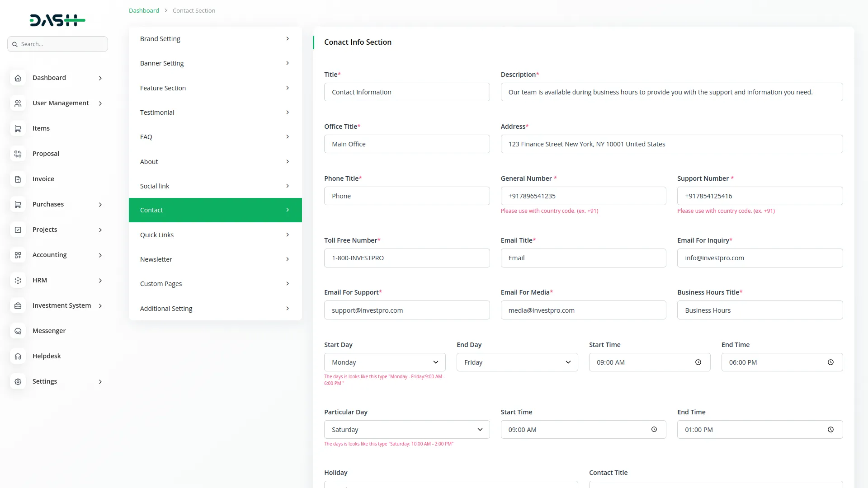Click the Items cart icon
The width and height of the screenshot is (868, 488).
tap(18, 129)
